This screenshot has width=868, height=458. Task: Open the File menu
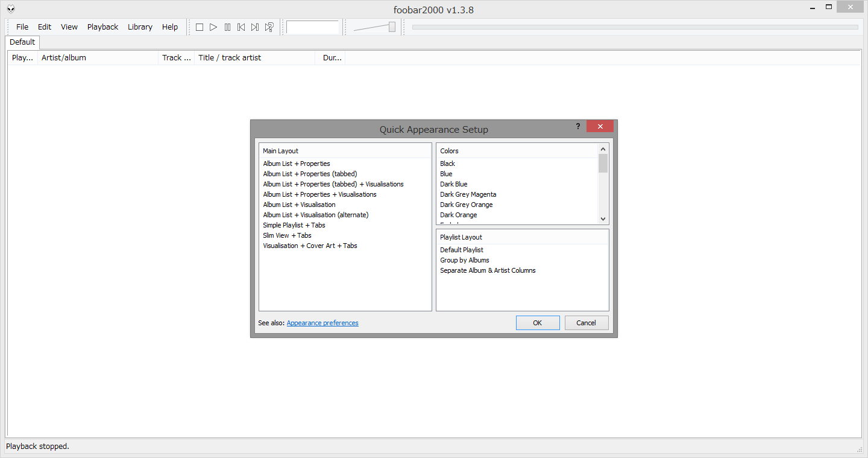[22, 27]
